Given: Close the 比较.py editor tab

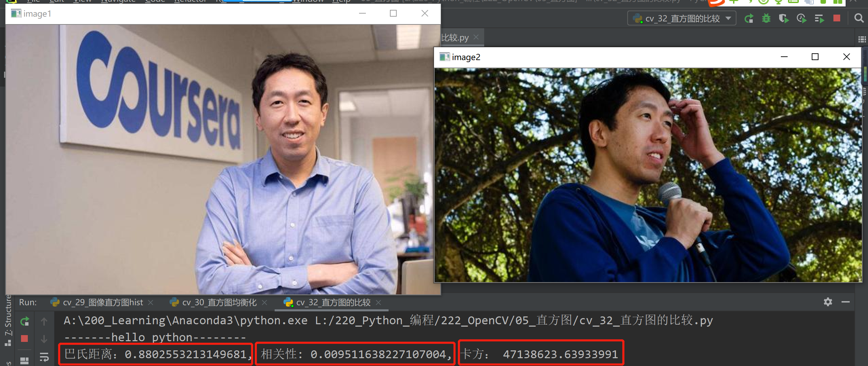Looking at the screenshot, I should 476,37.
